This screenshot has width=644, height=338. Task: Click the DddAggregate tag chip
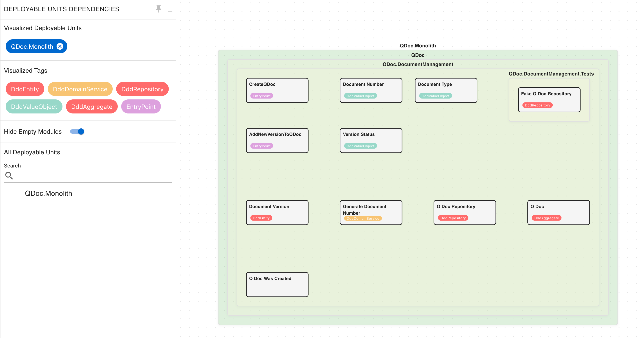tap(91, 106)
